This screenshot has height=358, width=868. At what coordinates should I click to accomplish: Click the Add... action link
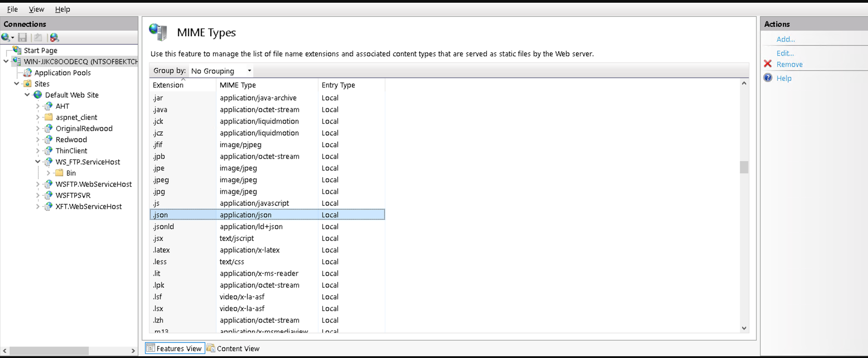click(786, 39)
